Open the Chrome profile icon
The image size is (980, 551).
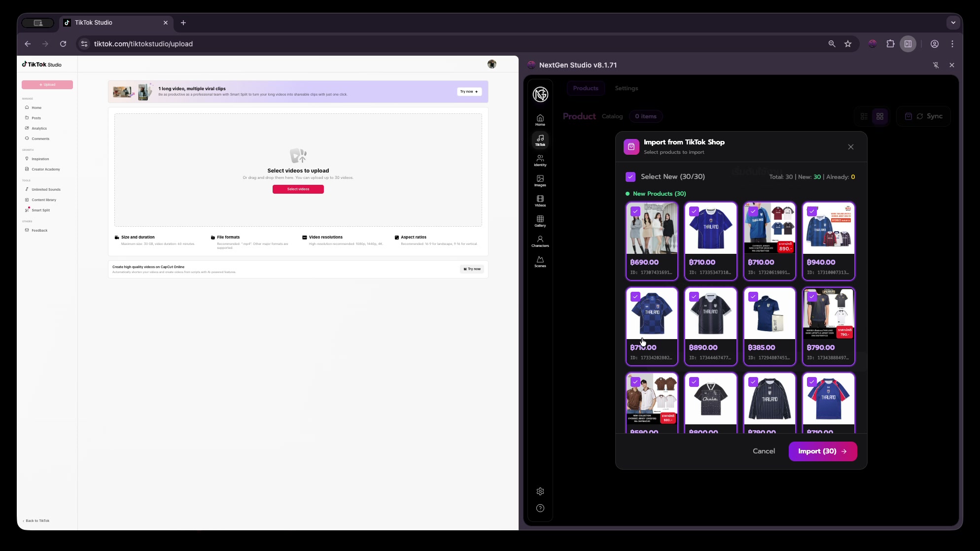point(934,44)
